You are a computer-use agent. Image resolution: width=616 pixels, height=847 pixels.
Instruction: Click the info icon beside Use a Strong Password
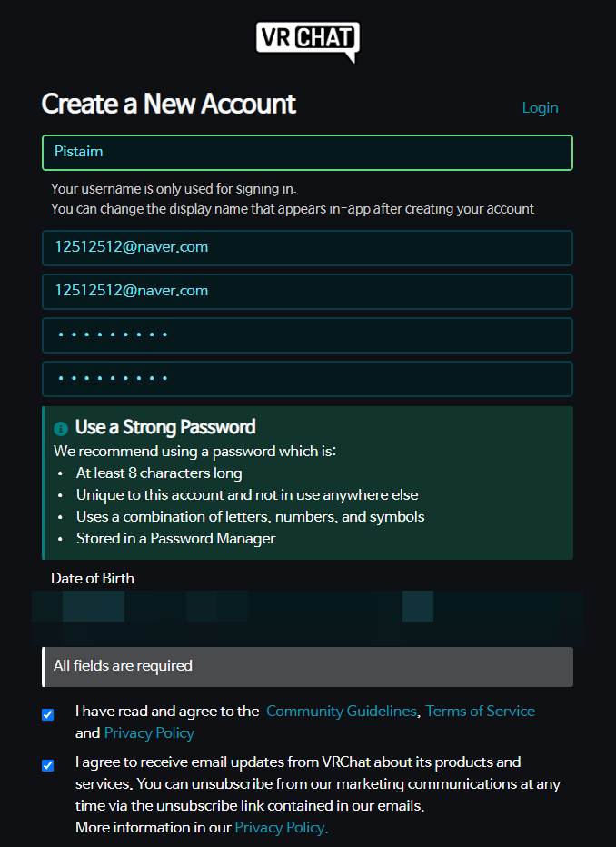coord(61,428)
